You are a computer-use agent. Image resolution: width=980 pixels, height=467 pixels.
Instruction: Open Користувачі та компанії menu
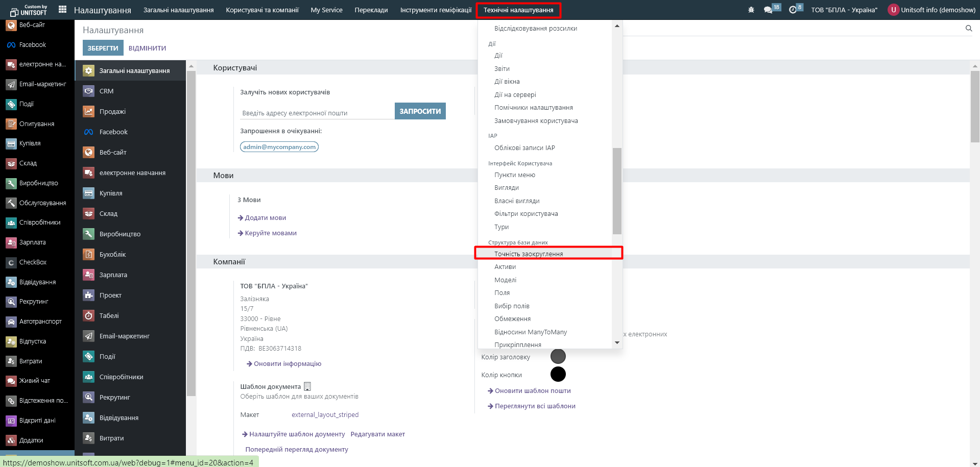262,10
